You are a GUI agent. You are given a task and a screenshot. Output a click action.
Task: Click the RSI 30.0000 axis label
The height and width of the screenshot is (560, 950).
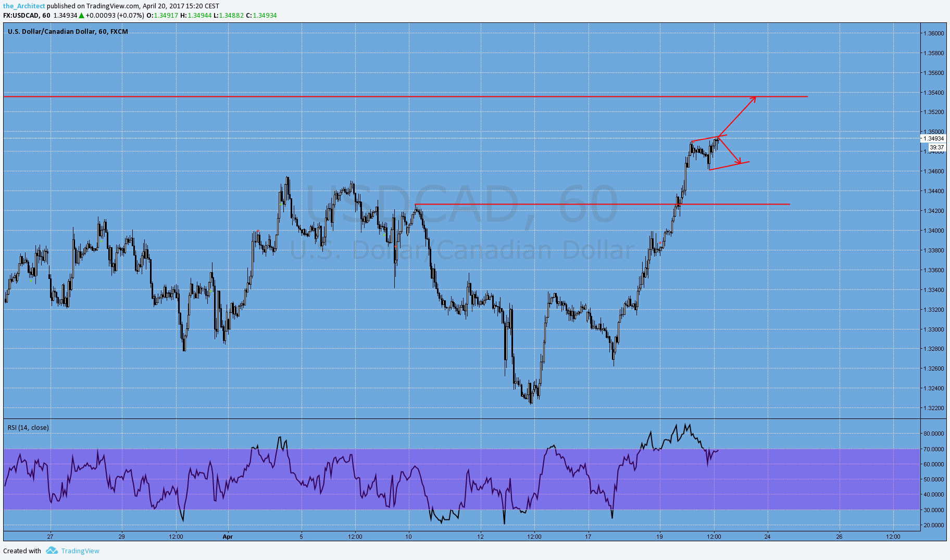tap(933, 510)
